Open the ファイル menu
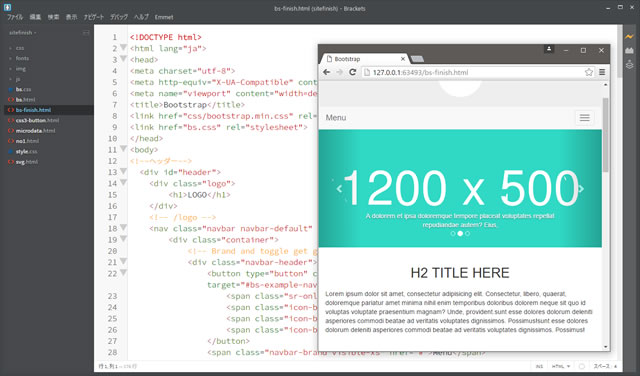Image resolution: width=640 pixels, height=376 pixels. (15, 17)
